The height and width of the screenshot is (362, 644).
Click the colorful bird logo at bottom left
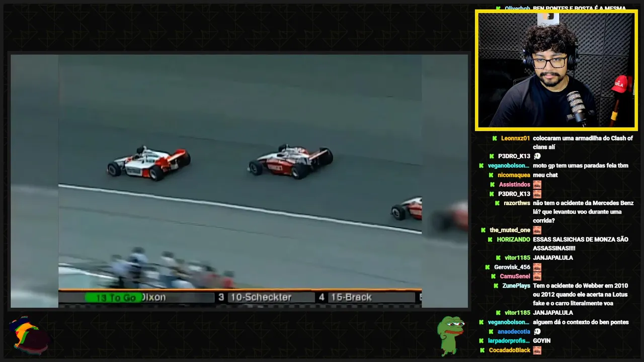[29, 335]
